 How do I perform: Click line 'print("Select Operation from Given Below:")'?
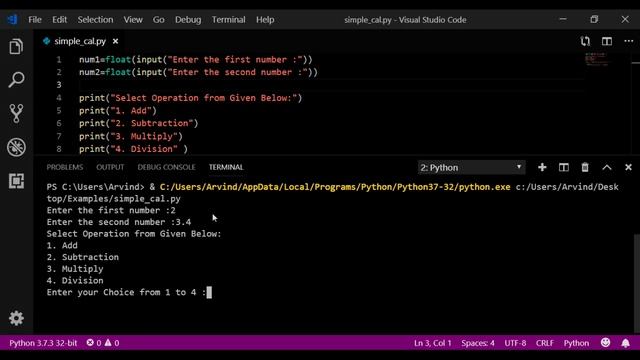click(190, 98)
